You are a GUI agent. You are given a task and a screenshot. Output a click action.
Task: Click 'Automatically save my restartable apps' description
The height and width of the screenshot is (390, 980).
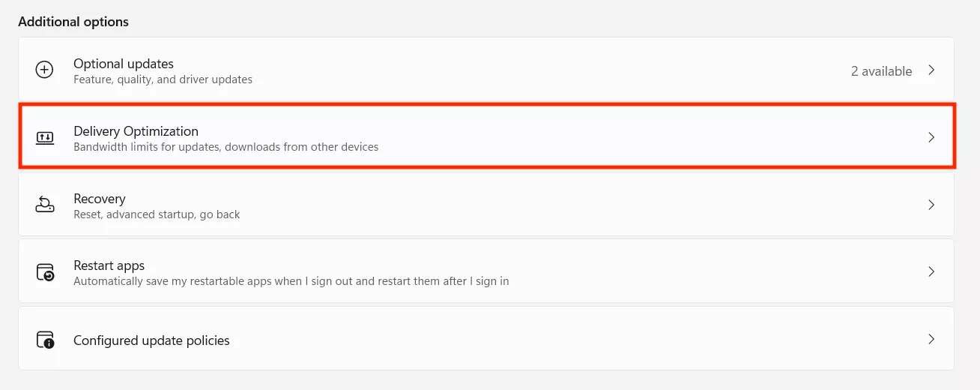291,281
